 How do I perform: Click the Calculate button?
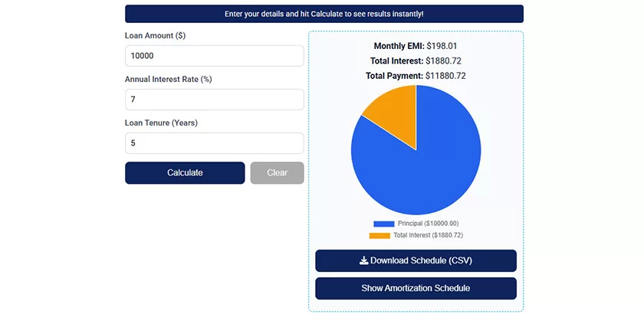[185, 173]
